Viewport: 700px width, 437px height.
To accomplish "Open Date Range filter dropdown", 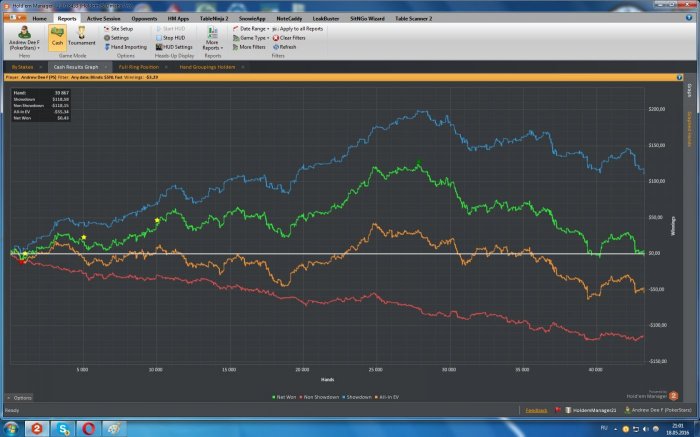I will pyautogui.click(x=251, y=29).
